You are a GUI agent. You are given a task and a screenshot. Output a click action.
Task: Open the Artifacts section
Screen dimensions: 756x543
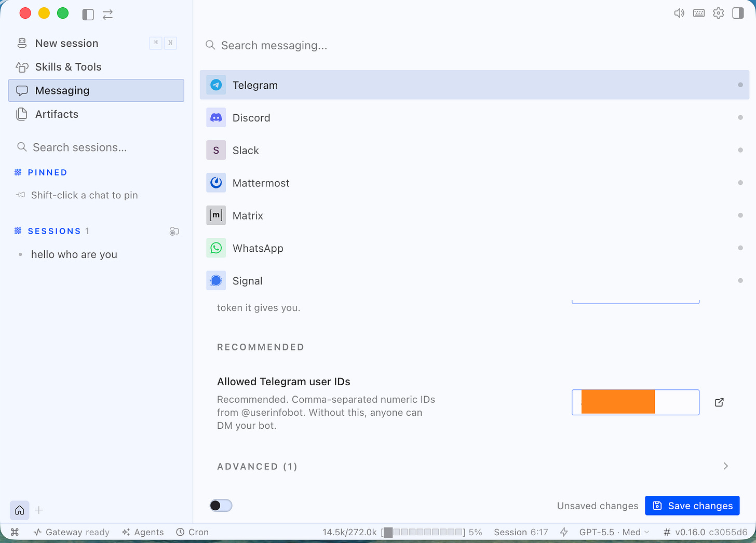coord(97,114)
